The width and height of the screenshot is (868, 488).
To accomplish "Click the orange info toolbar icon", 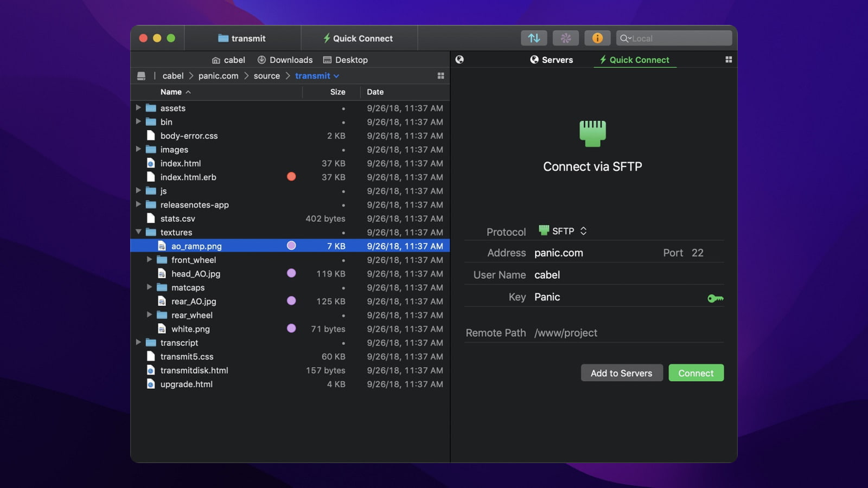I will pos(597,38).
